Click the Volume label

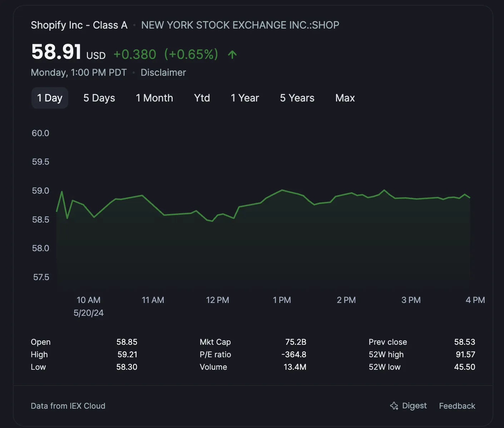point(213,367)
